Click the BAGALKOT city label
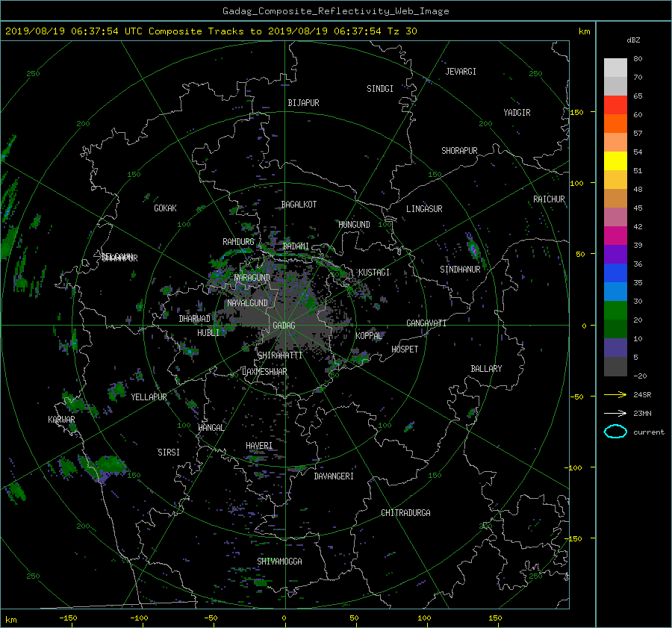 [x=299, y=205]
